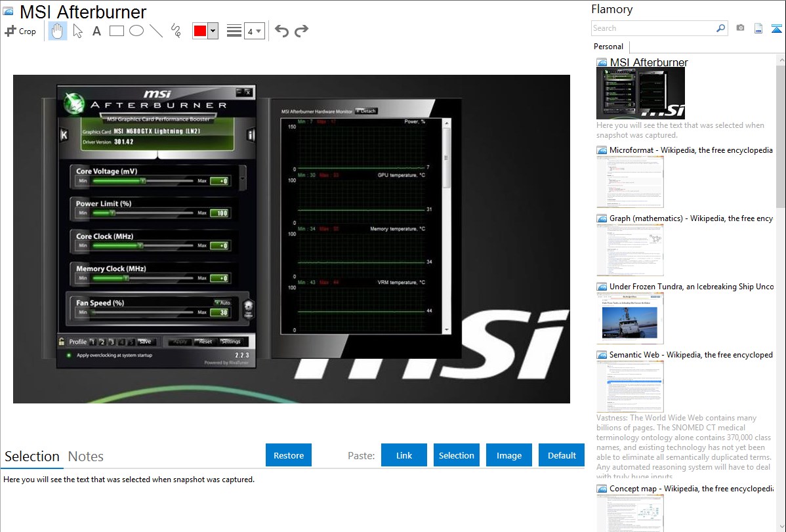
Task: Open the Graph (mathematics) snapshot thumbnail
Action: click(630, 250)
